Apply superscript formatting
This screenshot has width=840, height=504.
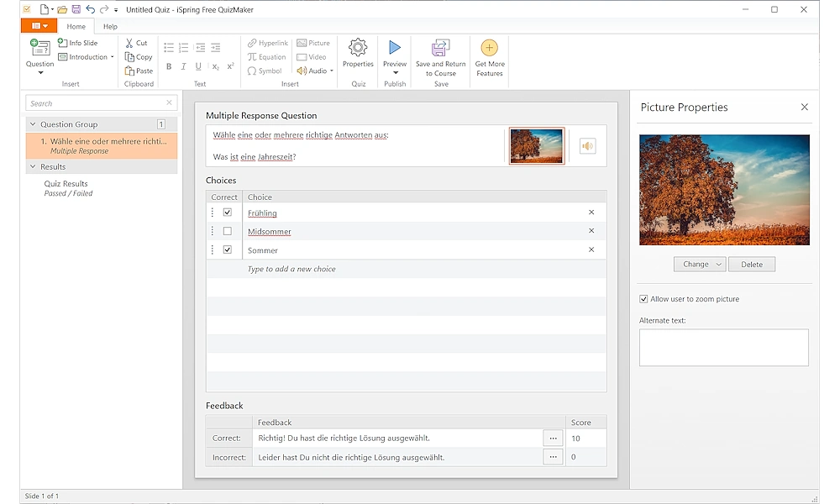(x=230, y=66)
